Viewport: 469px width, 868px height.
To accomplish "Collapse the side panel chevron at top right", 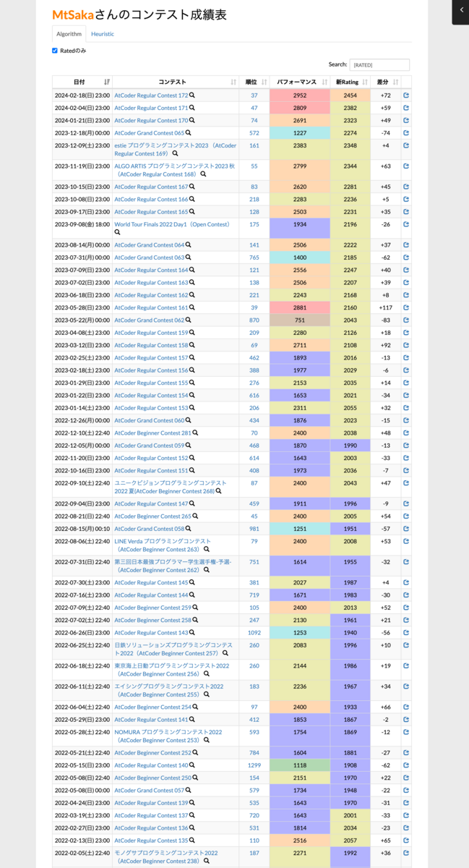I will click(x=461, y=11).
